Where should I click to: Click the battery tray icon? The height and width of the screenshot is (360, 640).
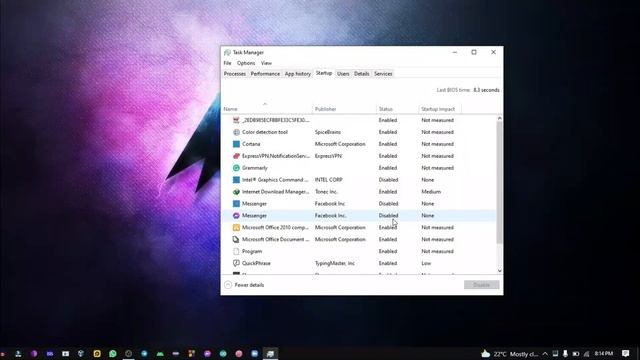pyautogui.click(x=576, y=354)
